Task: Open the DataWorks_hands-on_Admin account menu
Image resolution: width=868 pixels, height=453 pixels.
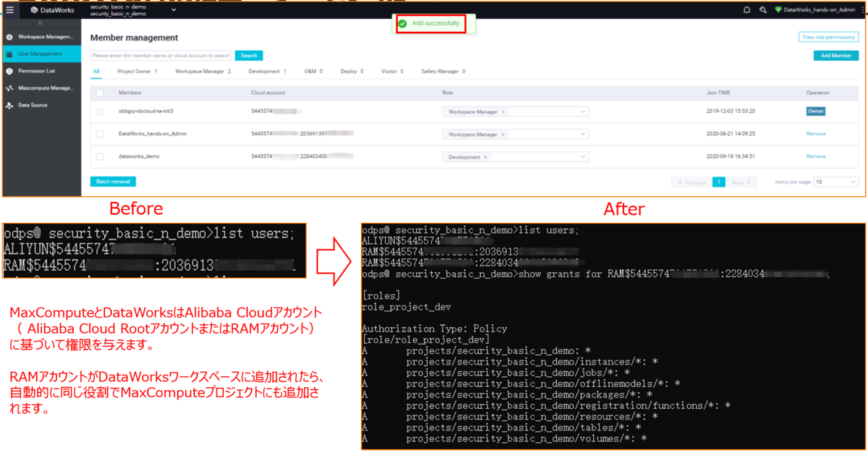Action: tap(815, 10)
